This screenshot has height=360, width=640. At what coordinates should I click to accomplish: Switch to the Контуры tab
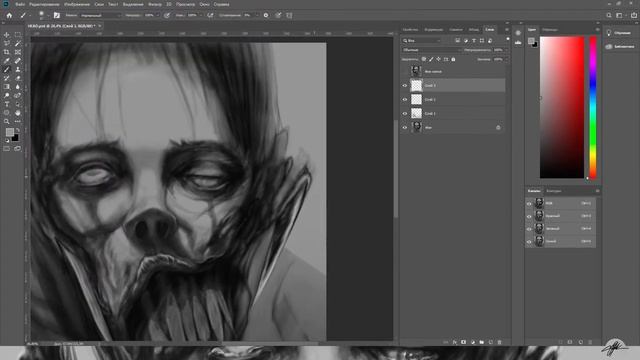(x=553, y=191)
